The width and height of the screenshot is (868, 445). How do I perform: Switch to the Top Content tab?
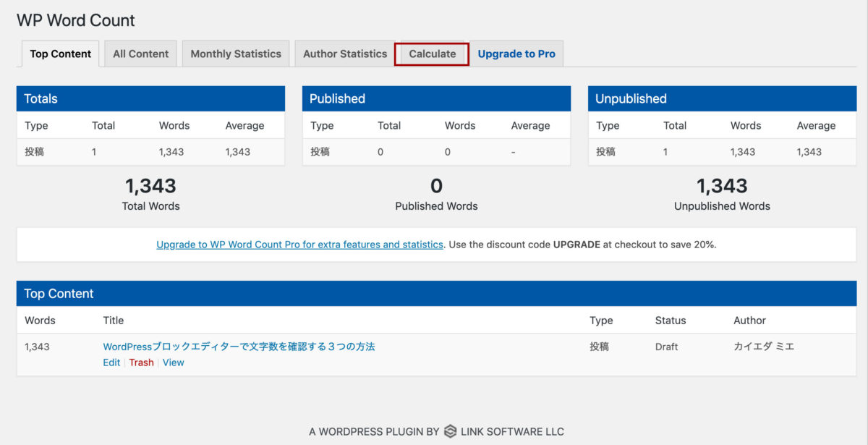point(61,54)
